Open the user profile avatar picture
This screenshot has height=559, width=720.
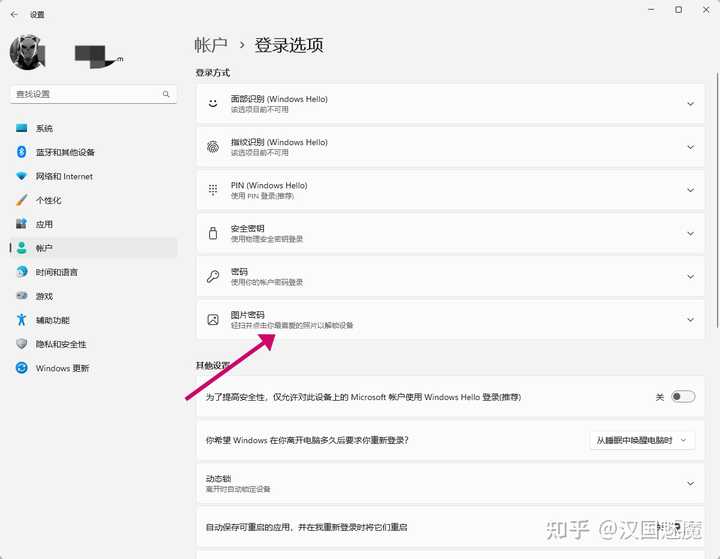coord(28,52)
